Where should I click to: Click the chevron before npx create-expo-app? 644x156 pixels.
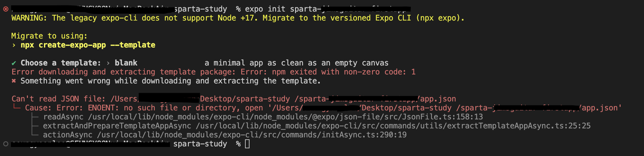click(x=14, y=45)
